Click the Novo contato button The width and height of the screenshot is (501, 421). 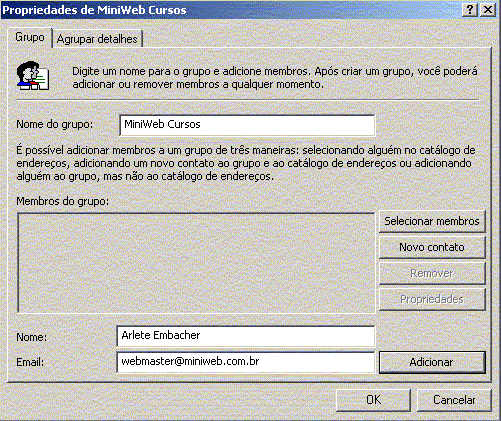[432, 247]
